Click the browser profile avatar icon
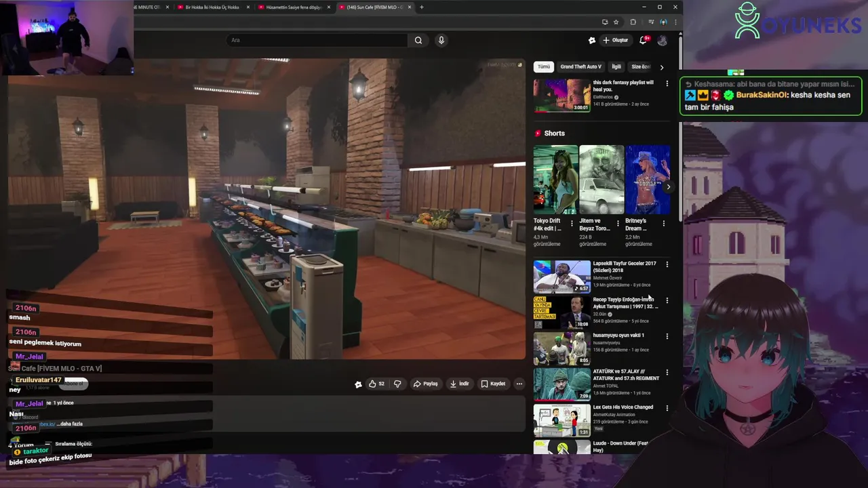The height and width of the screenshot is (488, 868). point(664,22)
